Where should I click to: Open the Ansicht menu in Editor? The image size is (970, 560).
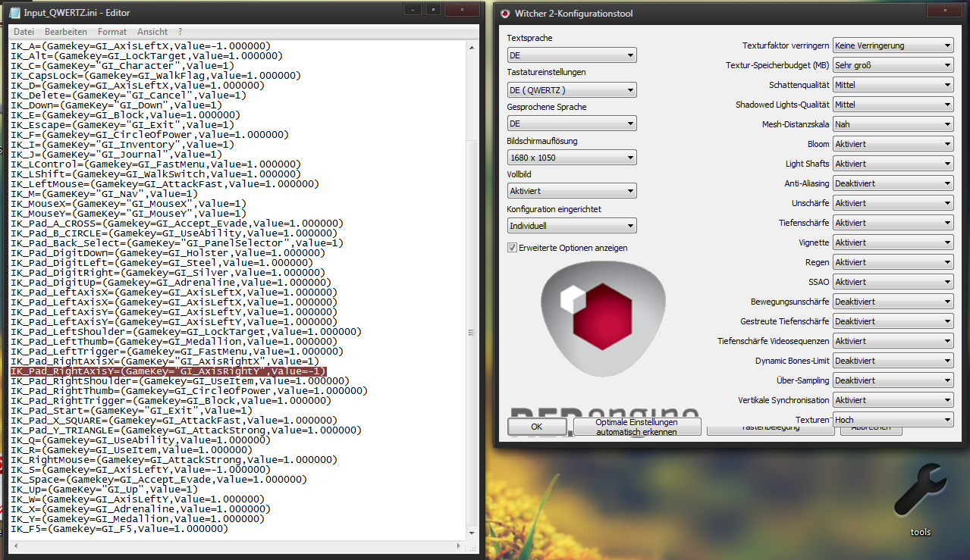[152, 32]
